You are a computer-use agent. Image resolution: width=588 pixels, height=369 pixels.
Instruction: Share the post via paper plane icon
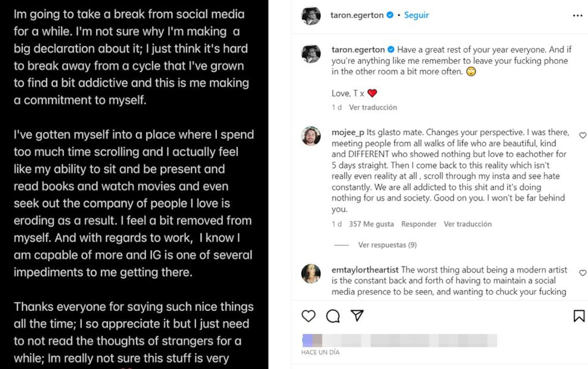point(357,315)
